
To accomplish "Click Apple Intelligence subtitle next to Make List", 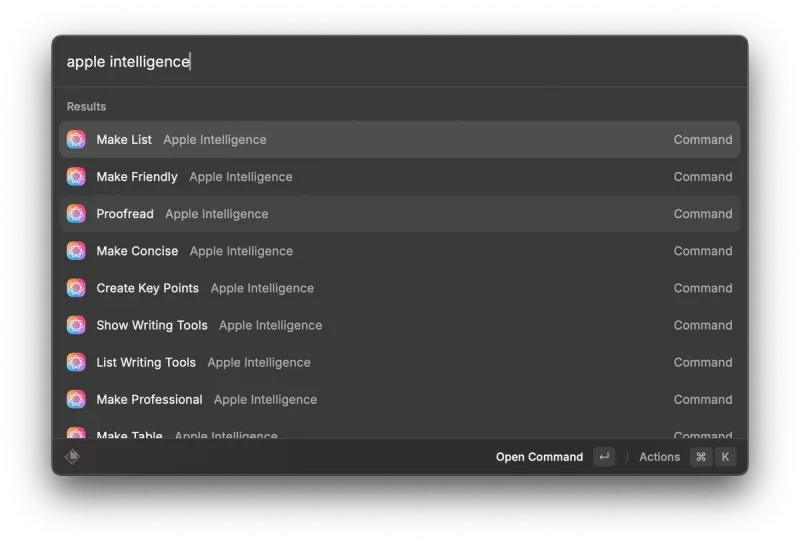I will pyautogui.click(x=215, y=140).
